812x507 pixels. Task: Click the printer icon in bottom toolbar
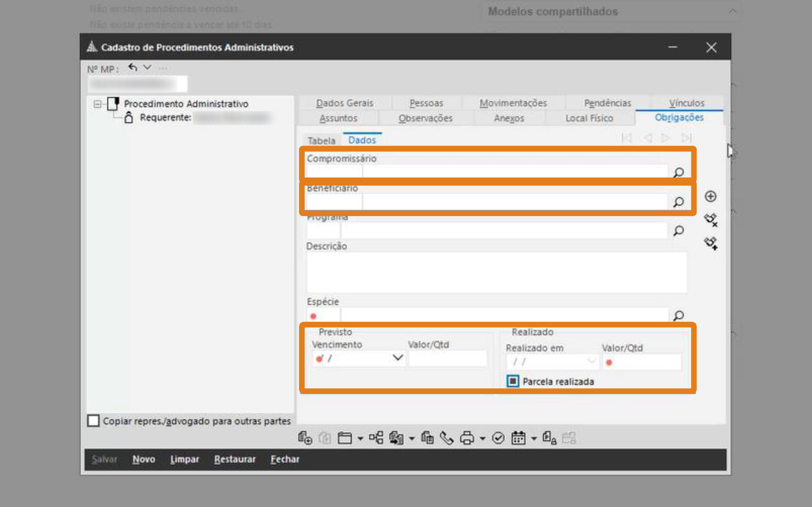coord(467,438)
